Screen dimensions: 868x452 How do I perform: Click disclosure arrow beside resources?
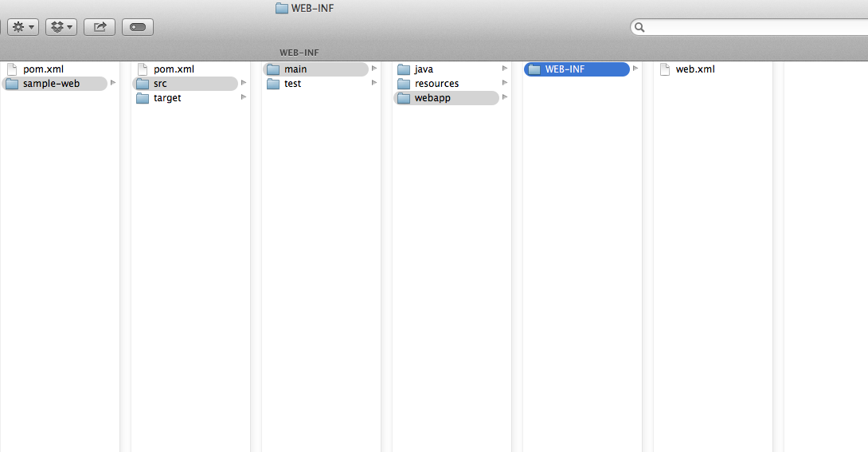(505, 83)
